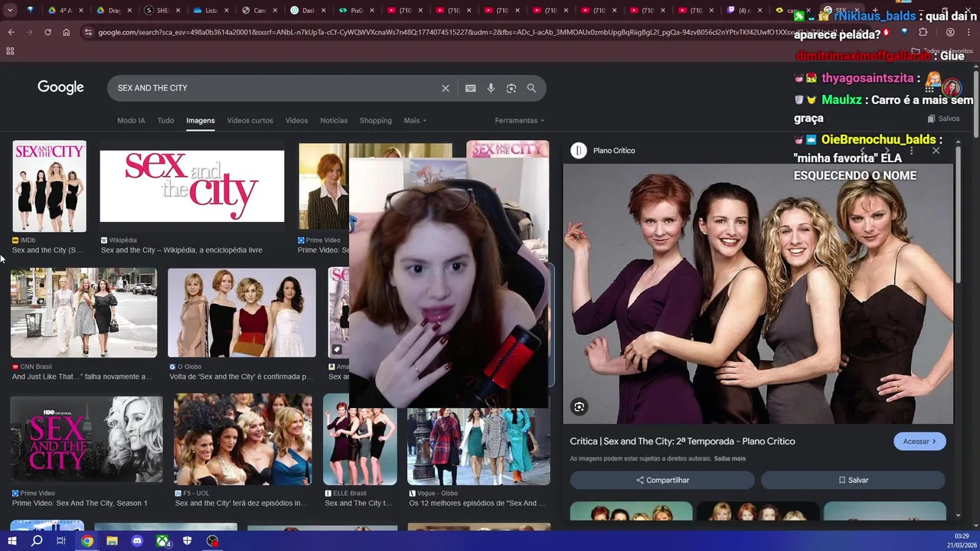Screen dimensions: 980x551
Task: Open the Prime Video Season 1 thumbnail
Action: coord(87,440)
